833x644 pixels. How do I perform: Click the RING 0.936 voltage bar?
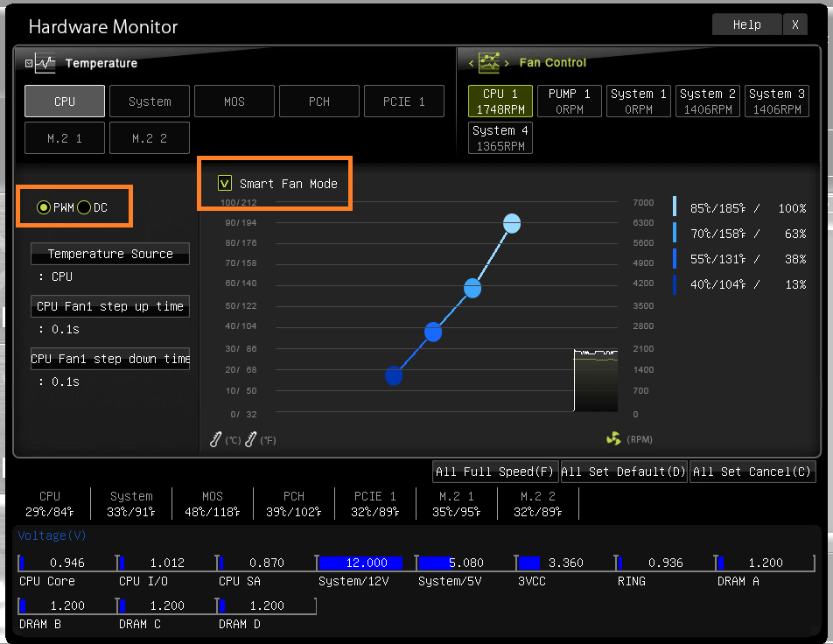pyautogui.click(x=666, y=563)
